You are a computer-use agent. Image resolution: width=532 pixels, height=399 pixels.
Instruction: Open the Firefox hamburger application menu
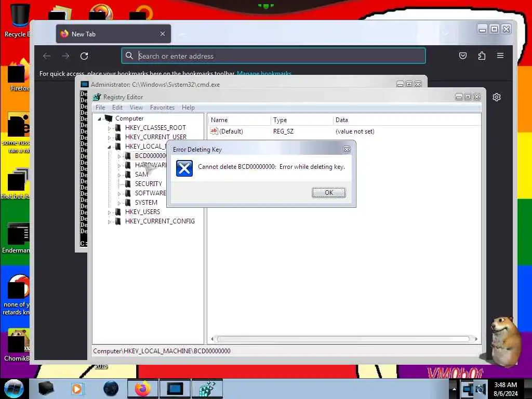click(500, 55)
